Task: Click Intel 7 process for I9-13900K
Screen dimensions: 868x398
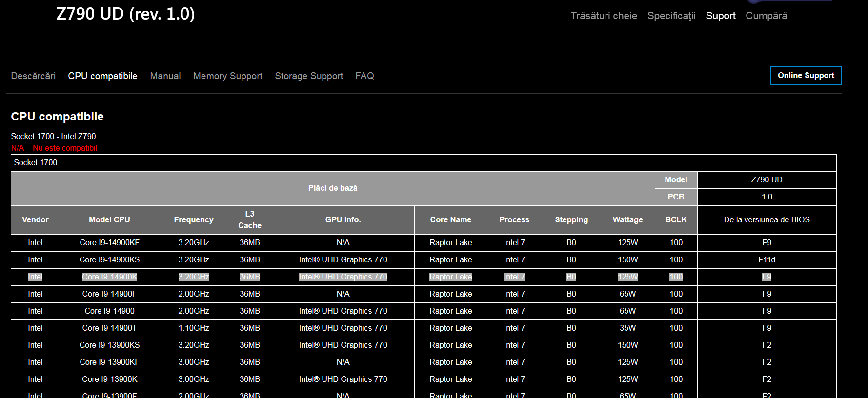Action: click(514, 379)
